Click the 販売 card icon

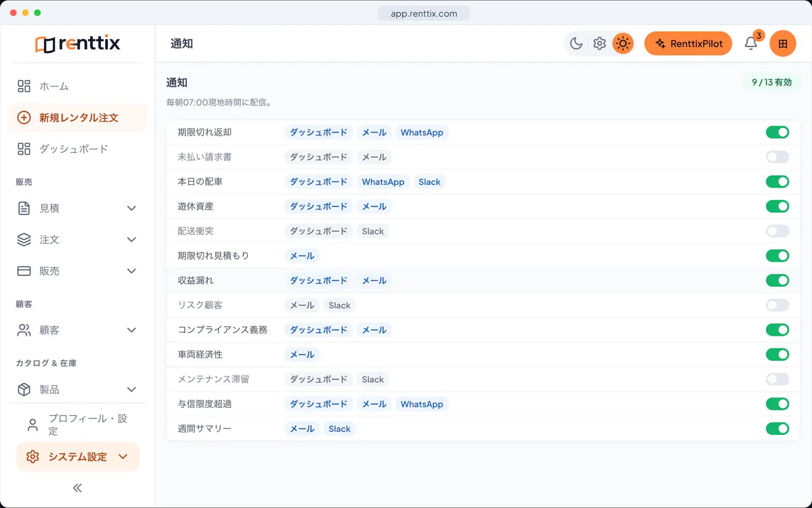[x=24, y=271]
